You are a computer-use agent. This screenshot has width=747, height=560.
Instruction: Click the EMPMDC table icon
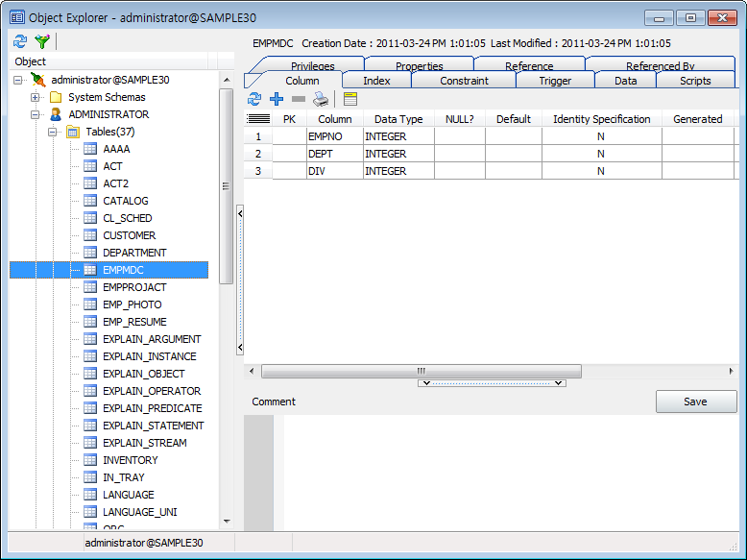point(90,270)
